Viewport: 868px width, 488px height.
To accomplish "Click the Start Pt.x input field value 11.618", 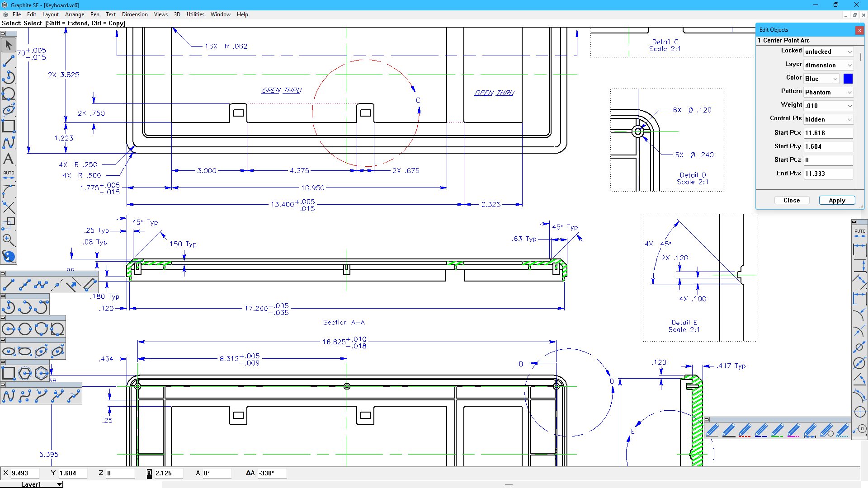I will 829,132.
